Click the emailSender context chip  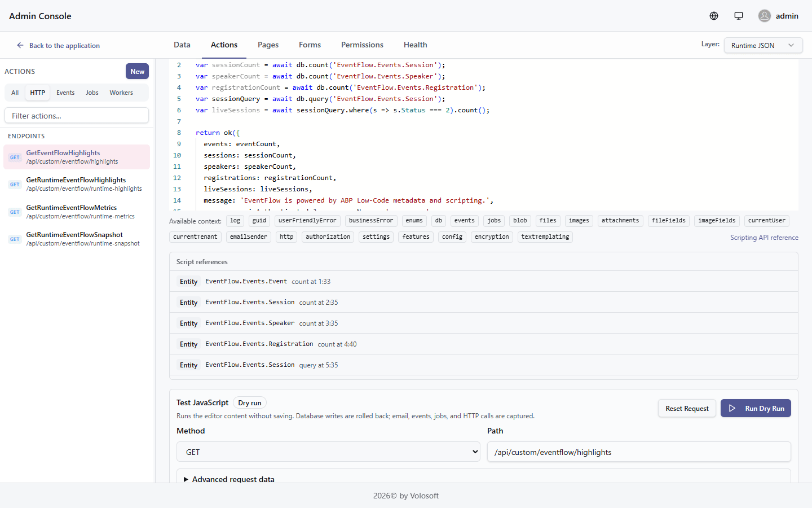click(x=249, y=237)
